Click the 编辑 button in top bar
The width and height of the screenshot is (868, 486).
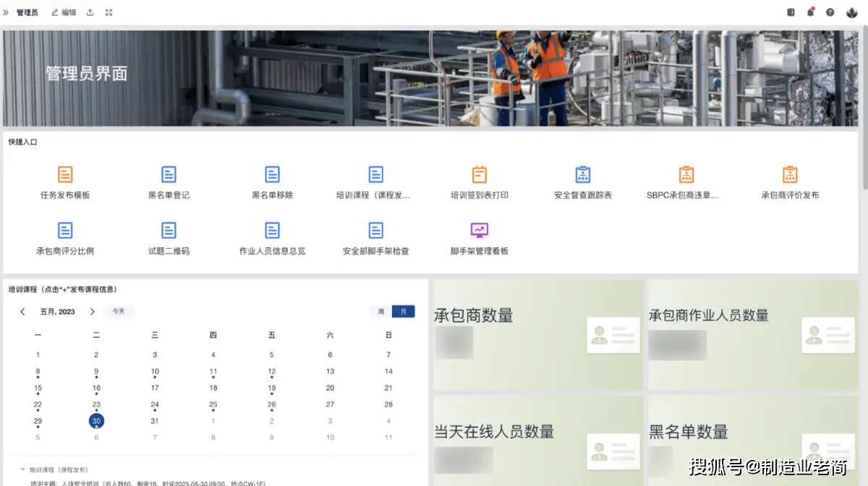64,12
